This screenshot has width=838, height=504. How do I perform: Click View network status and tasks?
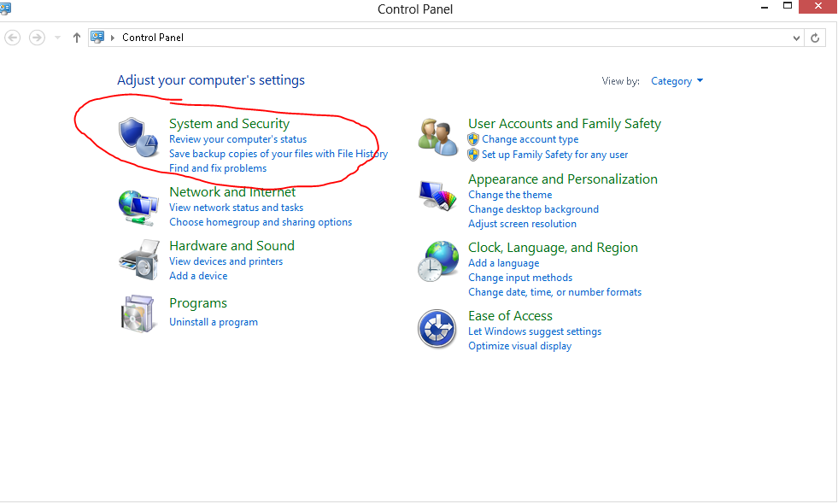237,208
